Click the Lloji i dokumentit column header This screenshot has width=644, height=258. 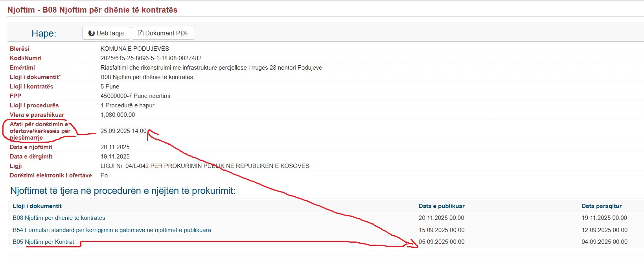pos(37,206)
